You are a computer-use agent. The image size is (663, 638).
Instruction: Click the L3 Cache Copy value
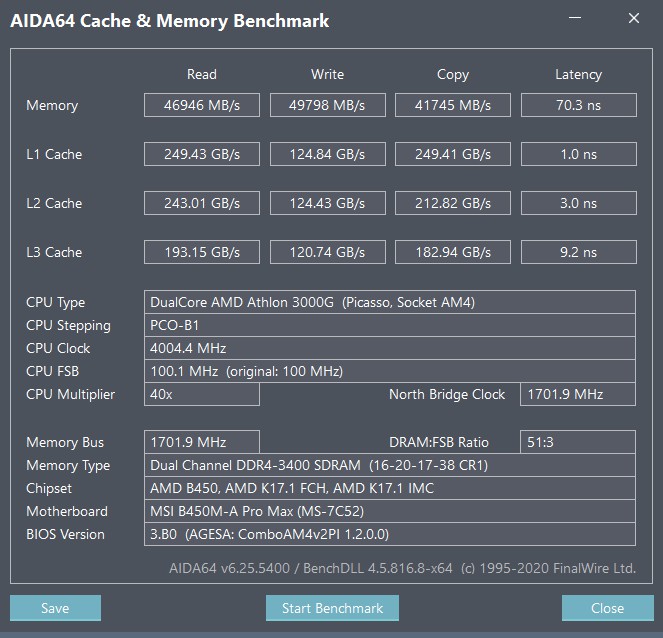coord(453,252)
